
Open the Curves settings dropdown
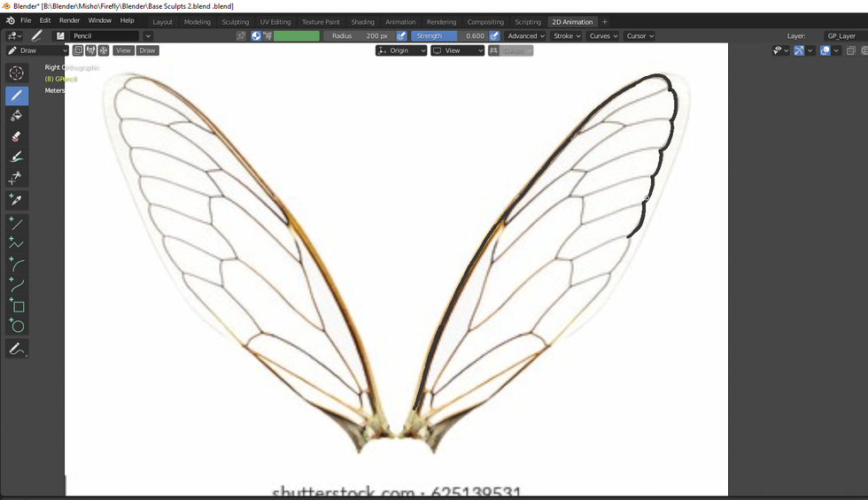coord(603,36)
